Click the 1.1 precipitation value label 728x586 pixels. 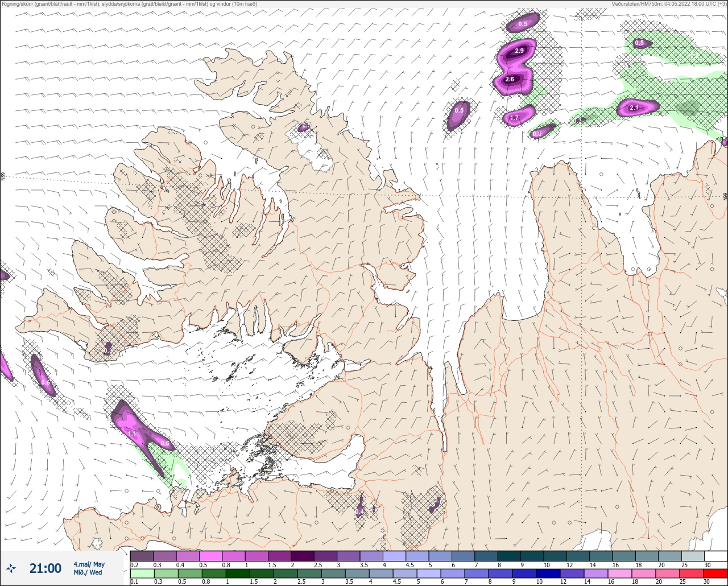coord(132,434)
